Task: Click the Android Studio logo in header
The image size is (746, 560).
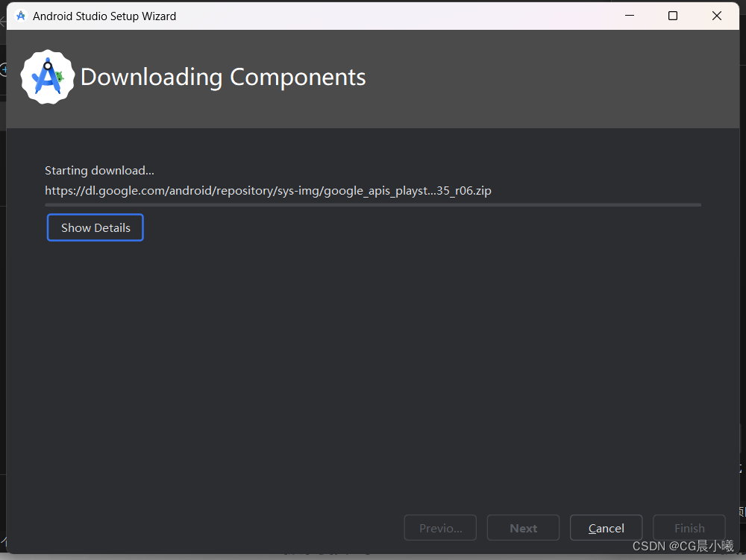Action: coord(48,77)
